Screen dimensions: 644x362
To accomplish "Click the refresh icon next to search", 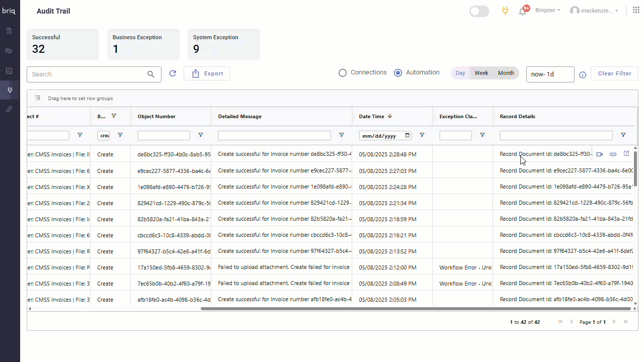I will [173, 73].
